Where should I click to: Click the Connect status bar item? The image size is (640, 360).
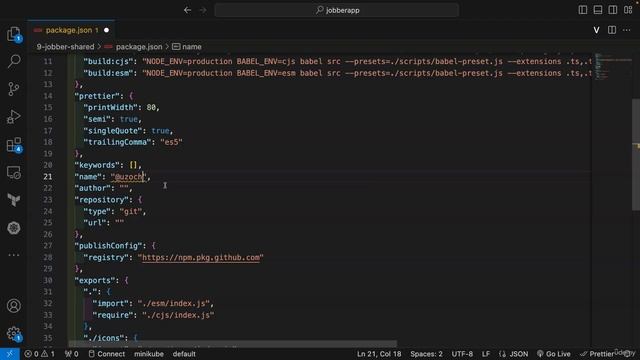(x=107, y=354)
